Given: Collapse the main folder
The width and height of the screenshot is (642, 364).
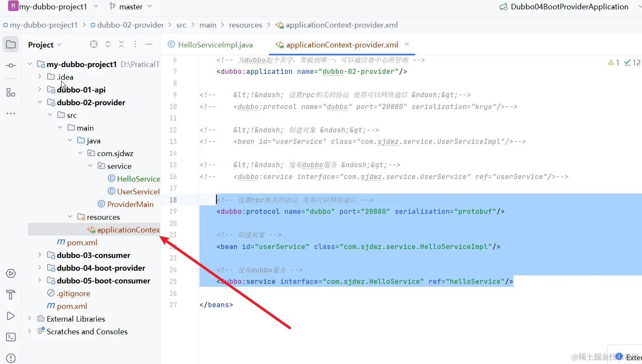Looking at the screenshot, I should (x=60, y=128).
